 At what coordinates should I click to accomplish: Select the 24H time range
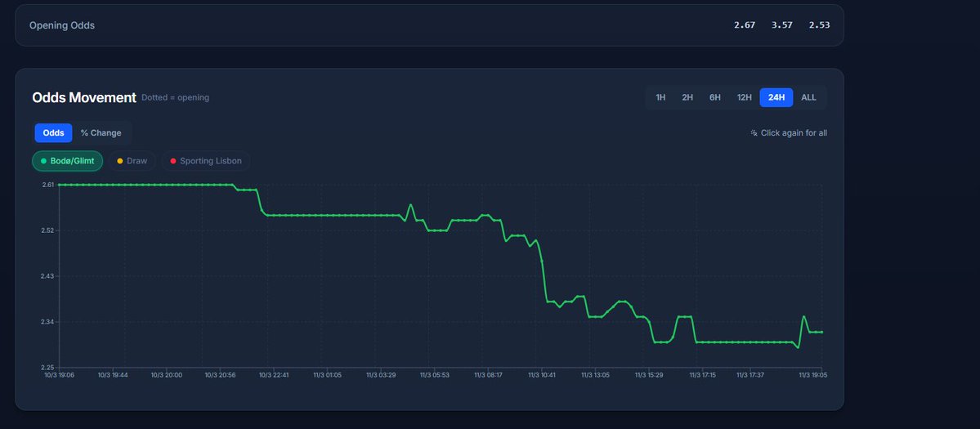[776, 97]
